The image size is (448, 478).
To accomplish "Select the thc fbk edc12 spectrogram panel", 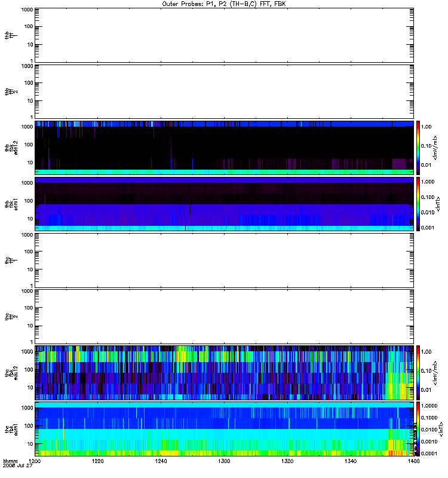I will coord(224,373).
